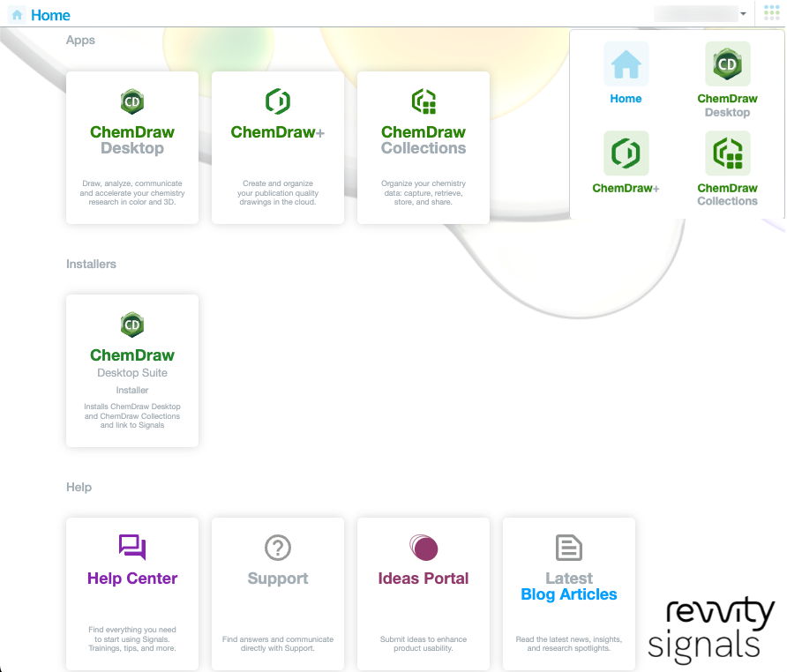Viewport: 787px width, 672px height.
Task: Open the Help Center speech-bubble icon
Action: [131, 548]
